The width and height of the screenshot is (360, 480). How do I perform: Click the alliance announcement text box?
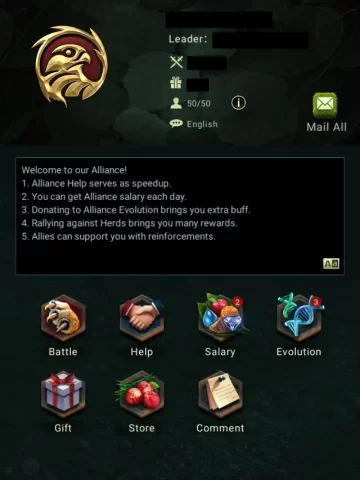pyautogui.click(x=180, y=216)
